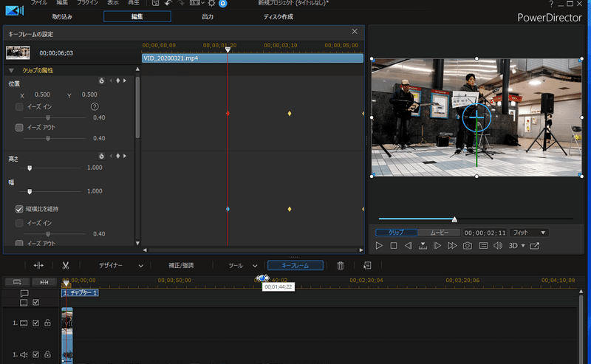
Task: Open the デザイナー dropdown
Action: (120, 266)
